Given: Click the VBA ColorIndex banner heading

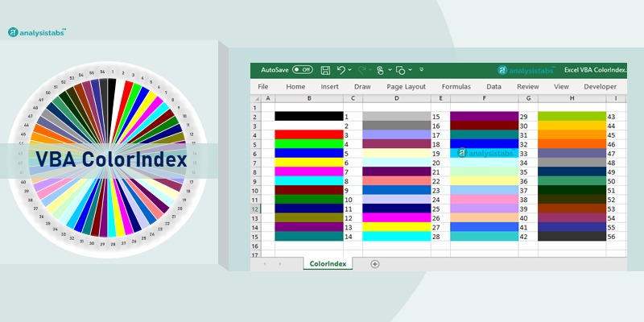Looking at the screenshot, I should click(111, 159).
